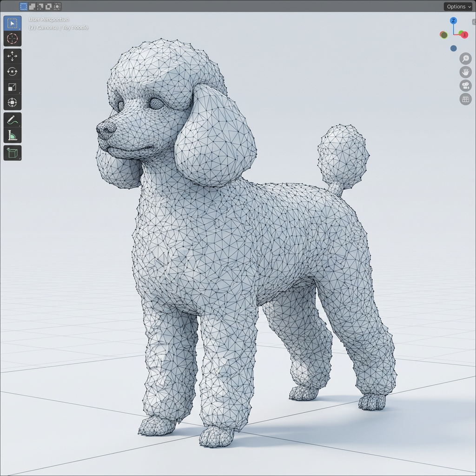The width and height of the screenshot is (476, 476).
Task: Toggle the camera view icon
Action: [x=465, y=86]
